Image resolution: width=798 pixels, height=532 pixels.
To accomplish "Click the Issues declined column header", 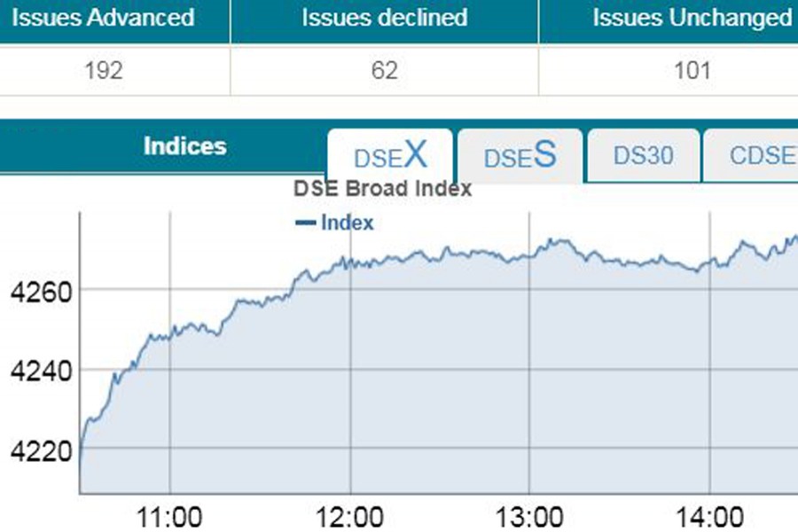I will point(384,18).
